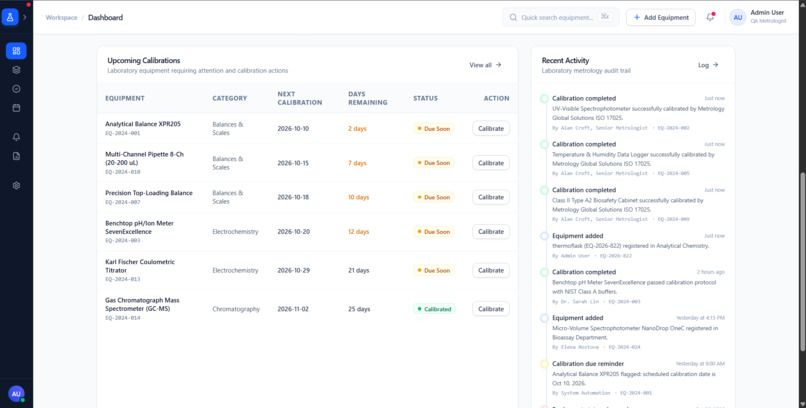Select Benchtop pH/Ion Meter SevenExcellence name

tap(139, 227)
